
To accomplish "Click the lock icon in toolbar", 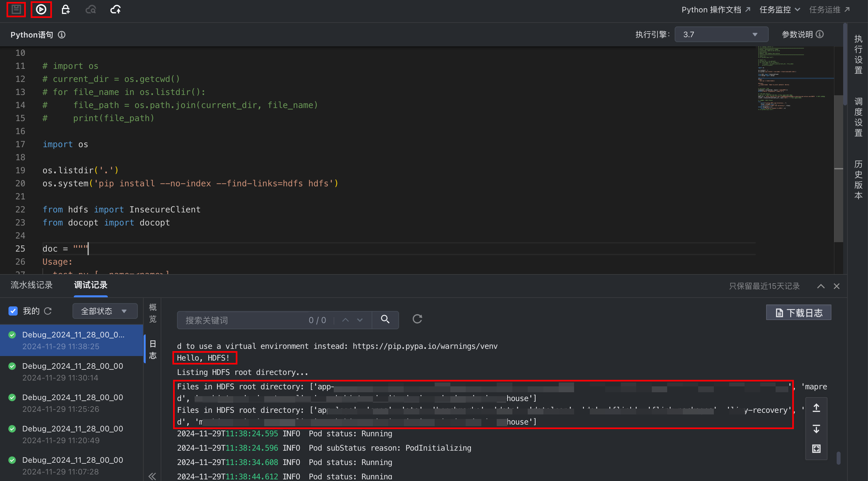I will (x=66, y=9).
